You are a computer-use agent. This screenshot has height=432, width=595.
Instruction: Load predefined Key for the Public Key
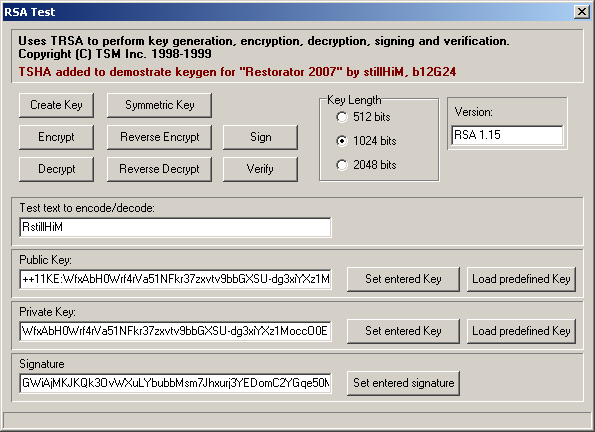521,279
